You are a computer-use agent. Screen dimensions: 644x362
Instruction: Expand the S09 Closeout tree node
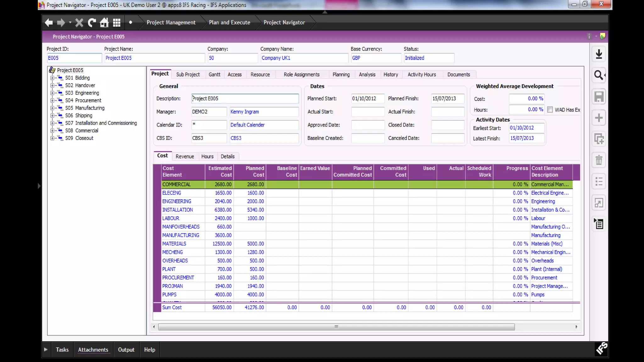(x=52, y=138)
